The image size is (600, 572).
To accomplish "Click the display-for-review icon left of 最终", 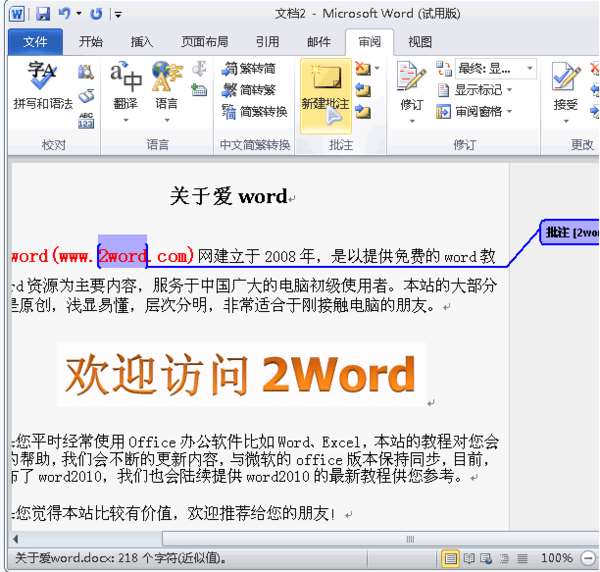I will pyautogui.click(x=444, y=69).
